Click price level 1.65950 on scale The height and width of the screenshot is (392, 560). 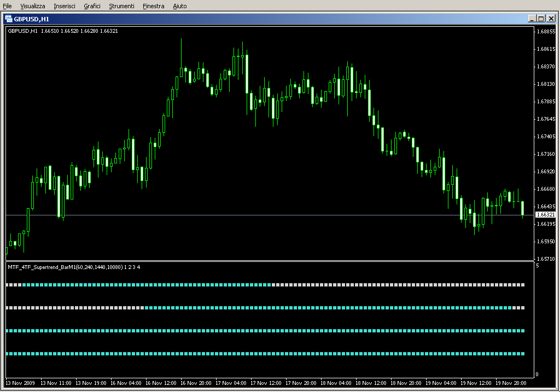click(546, 241)
